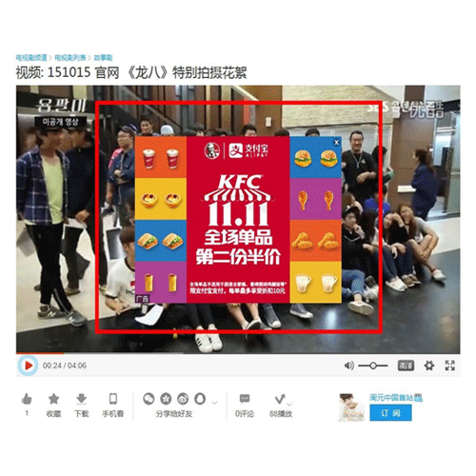The height and width of the screenshot is (476, 476).
Task: Click the thumbs-up like icon
Action: (x=27, y=399)
